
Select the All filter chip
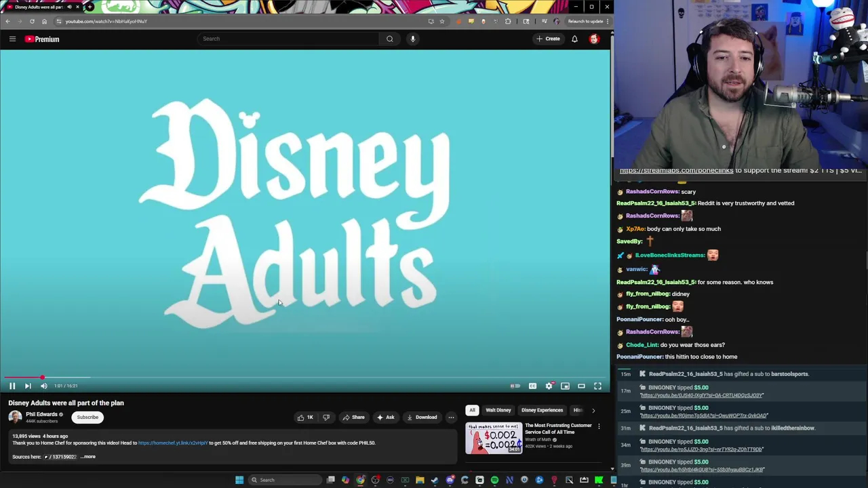tap(472, 410)
